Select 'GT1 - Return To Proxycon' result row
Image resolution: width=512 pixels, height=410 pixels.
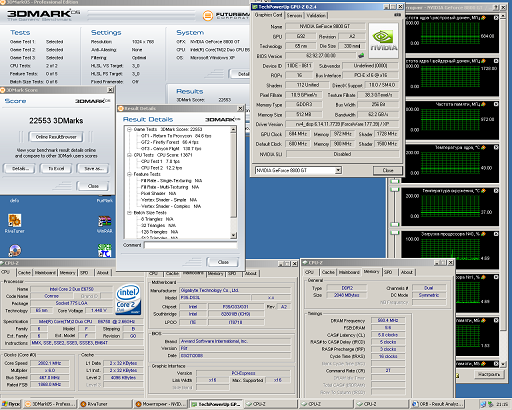click(176, 136)
